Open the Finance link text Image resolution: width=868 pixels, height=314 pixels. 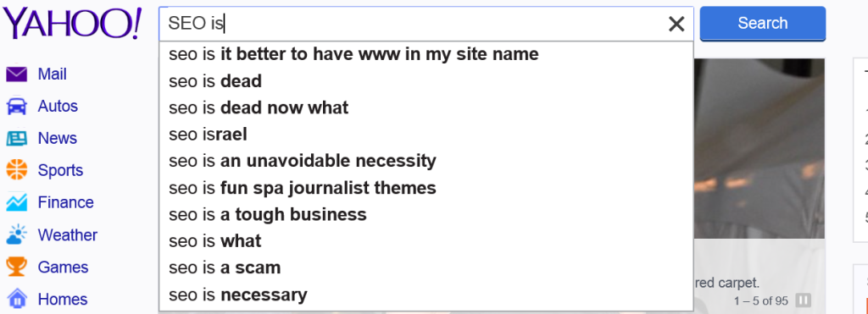[x=66, y=202]
